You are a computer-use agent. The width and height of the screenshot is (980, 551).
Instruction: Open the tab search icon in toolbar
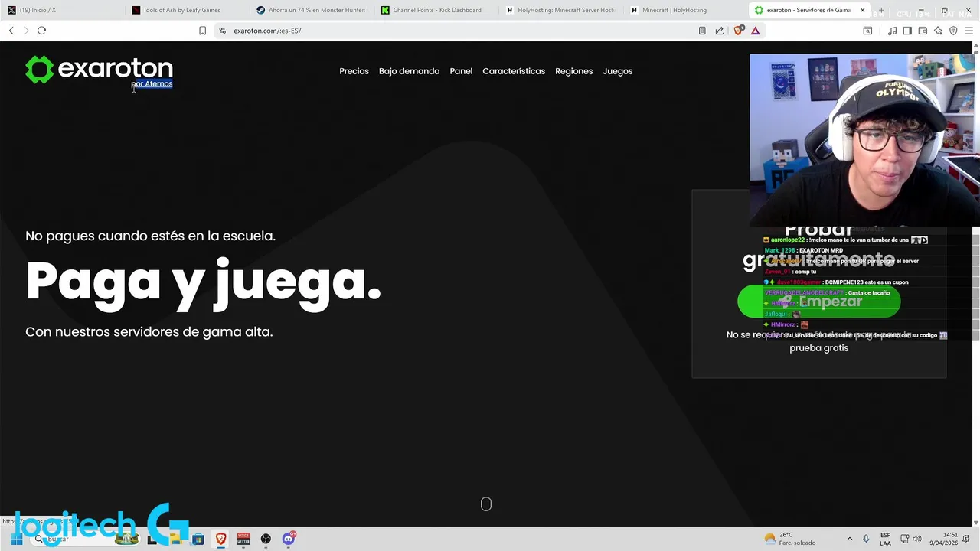867,31
